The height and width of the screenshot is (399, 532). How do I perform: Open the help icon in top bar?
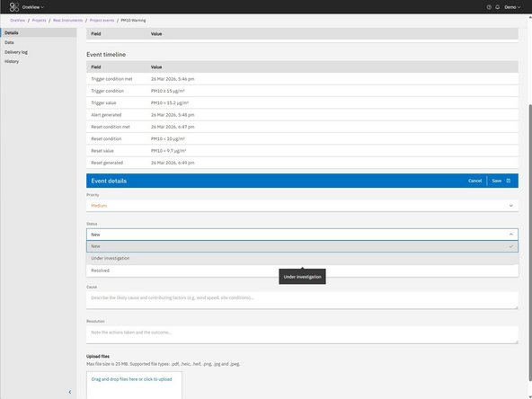(x=489, y=7)
